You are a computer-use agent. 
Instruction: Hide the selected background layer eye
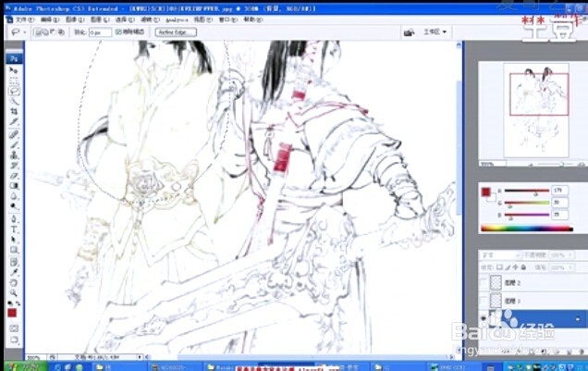tap(484, 318)
